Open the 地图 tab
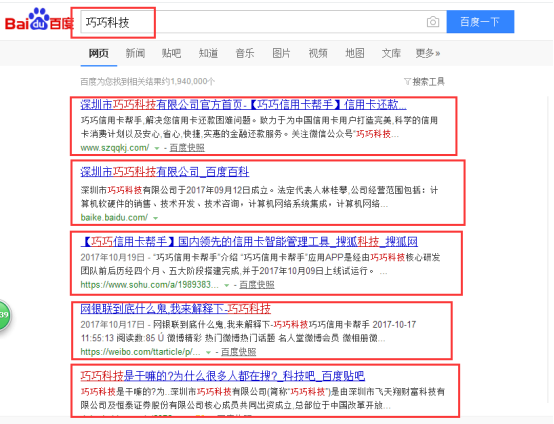554x424 pixels. 354,53
